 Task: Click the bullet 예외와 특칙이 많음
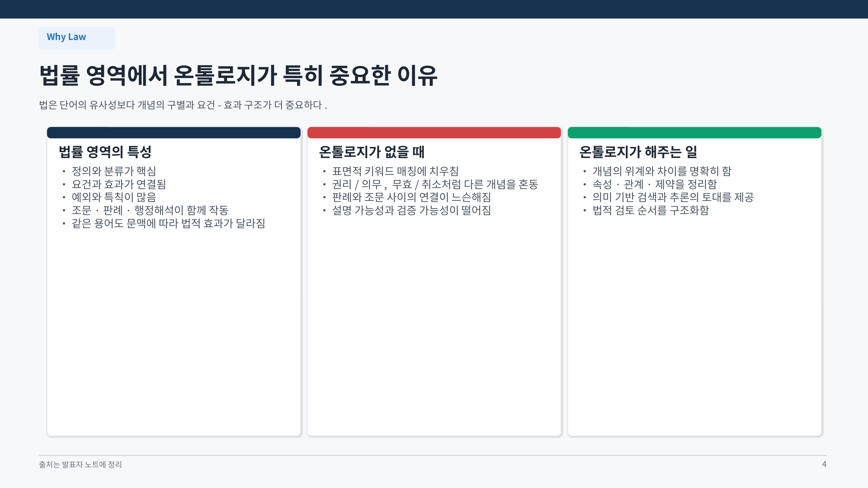coord(114,197)
